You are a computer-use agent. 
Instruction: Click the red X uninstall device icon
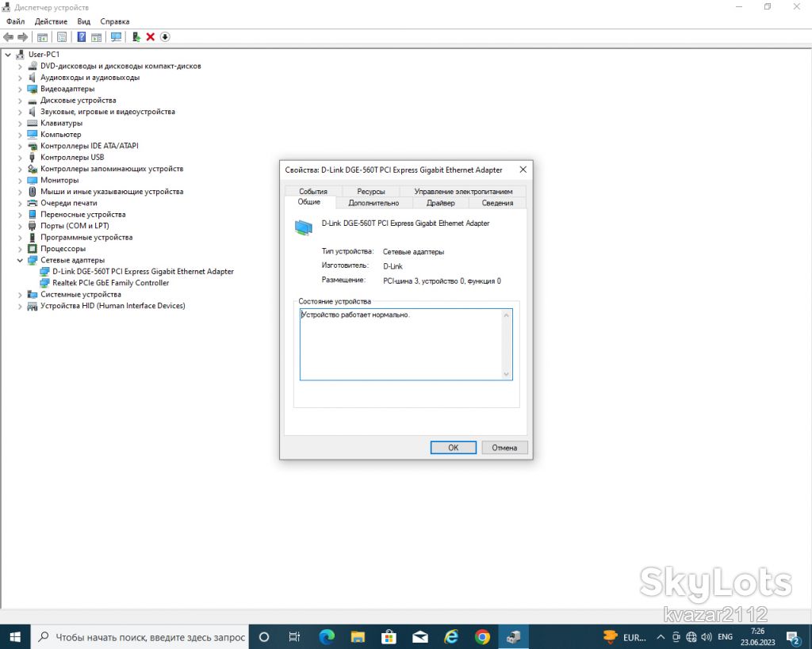tap(150, 36)
